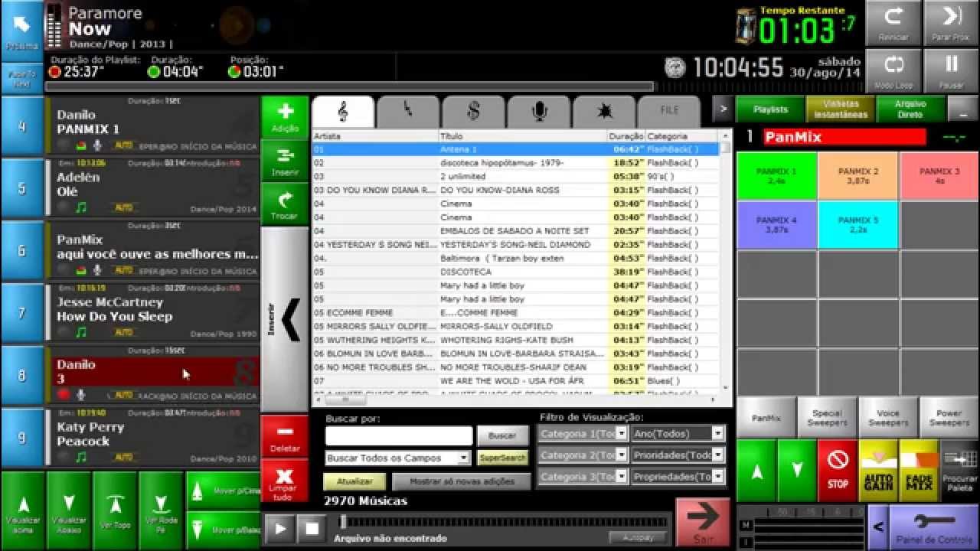The height and width of the screenshot is (551, 980).
Task: Switch to the Vinhetas Instantâneas tab
Action: pyautogui.click(x=841, y=109)
